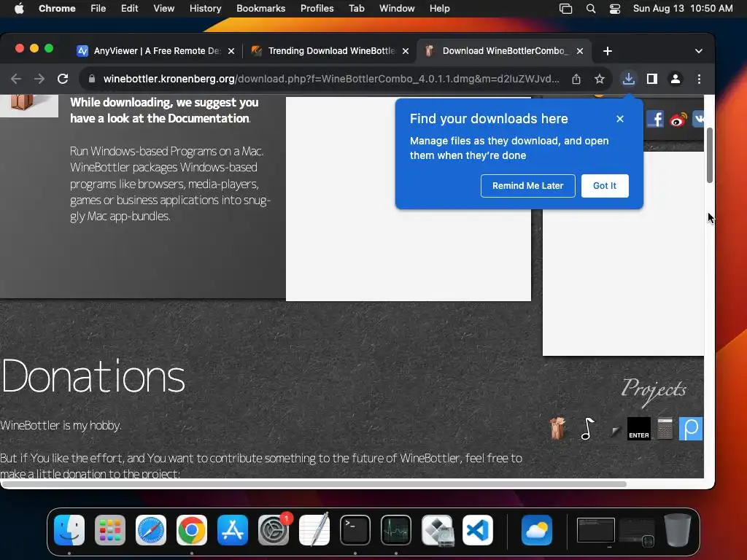Image resolution: width=747 pixels, height=560 pixels.
Task: Open Terminal from the Dock
Action: click(355, 530)
